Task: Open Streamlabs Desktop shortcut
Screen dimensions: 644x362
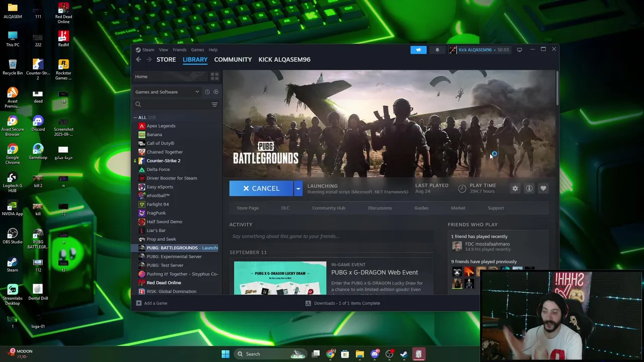Action: 13,295
